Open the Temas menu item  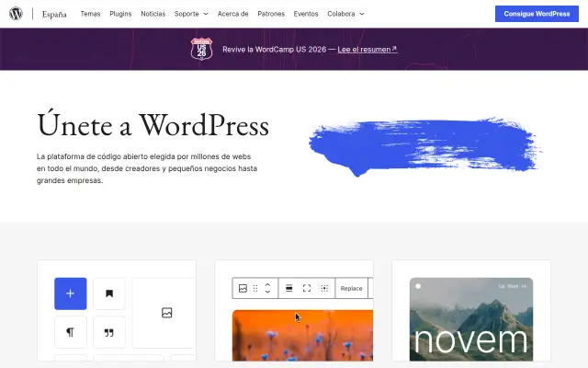pos(90,14)
